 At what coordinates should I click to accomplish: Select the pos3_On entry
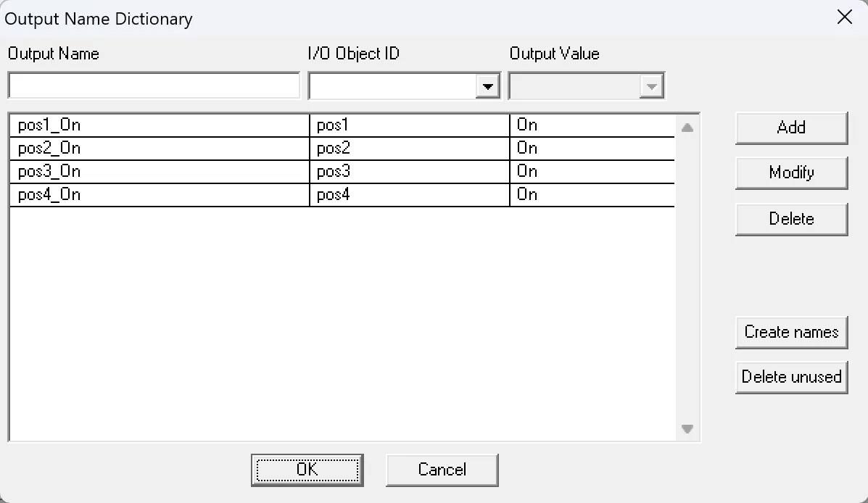point(145,171)
